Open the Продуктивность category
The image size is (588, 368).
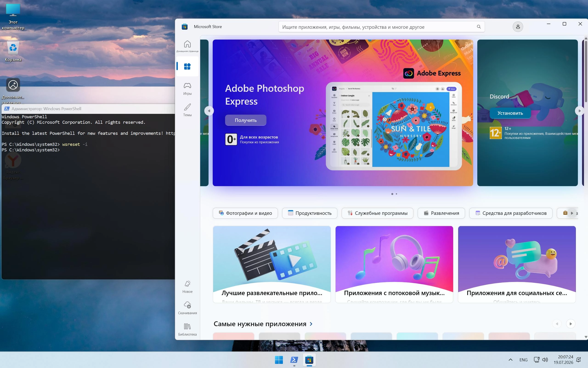310,213
